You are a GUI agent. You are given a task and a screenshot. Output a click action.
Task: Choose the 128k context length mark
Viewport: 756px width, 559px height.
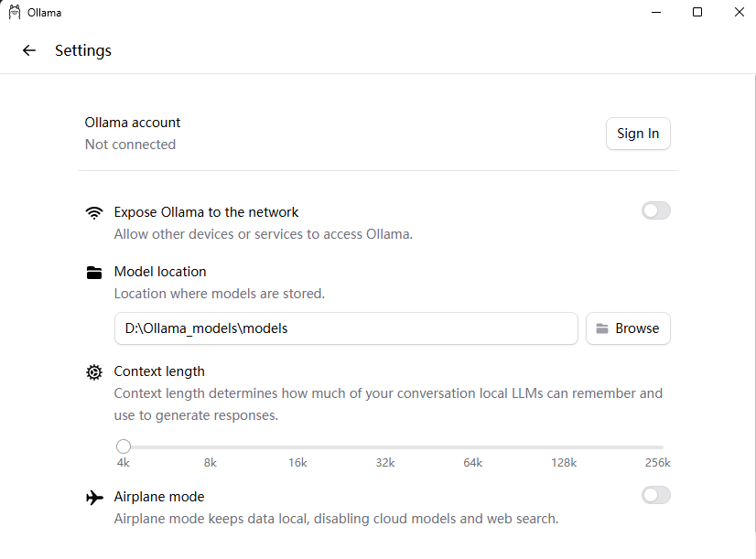pos(564,463)
